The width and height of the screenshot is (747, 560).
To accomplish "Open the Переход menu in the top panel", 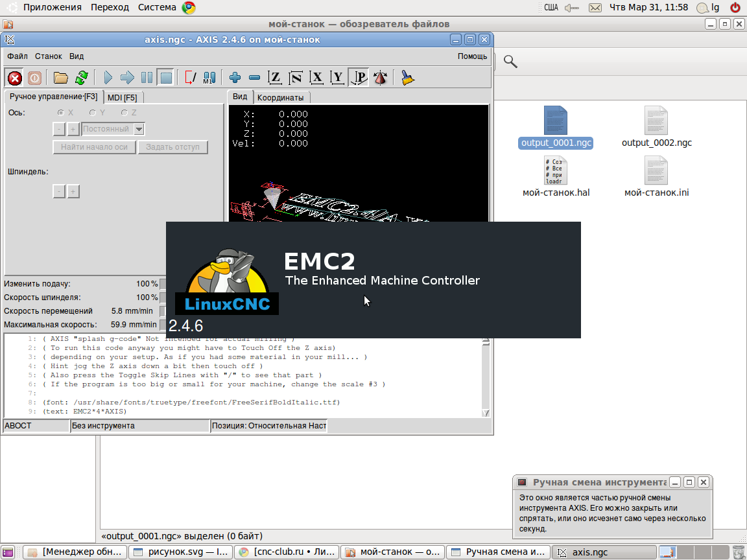I will [110, 8].
